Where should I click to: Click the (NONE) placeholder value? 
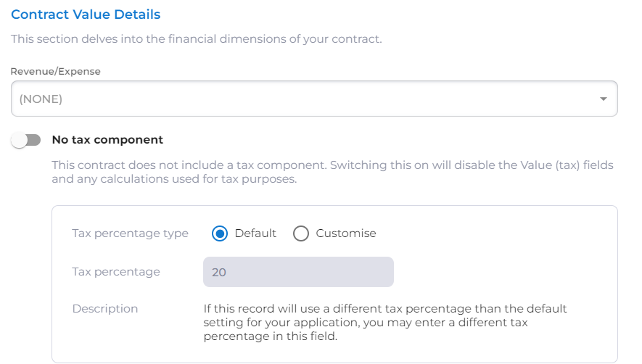41,99
